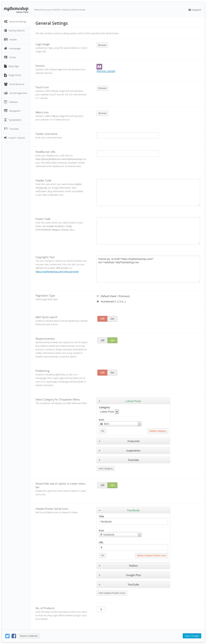The image size is (206, 644).
Task: Click the Twitter bird icon in footer
Action: point(7,636)
